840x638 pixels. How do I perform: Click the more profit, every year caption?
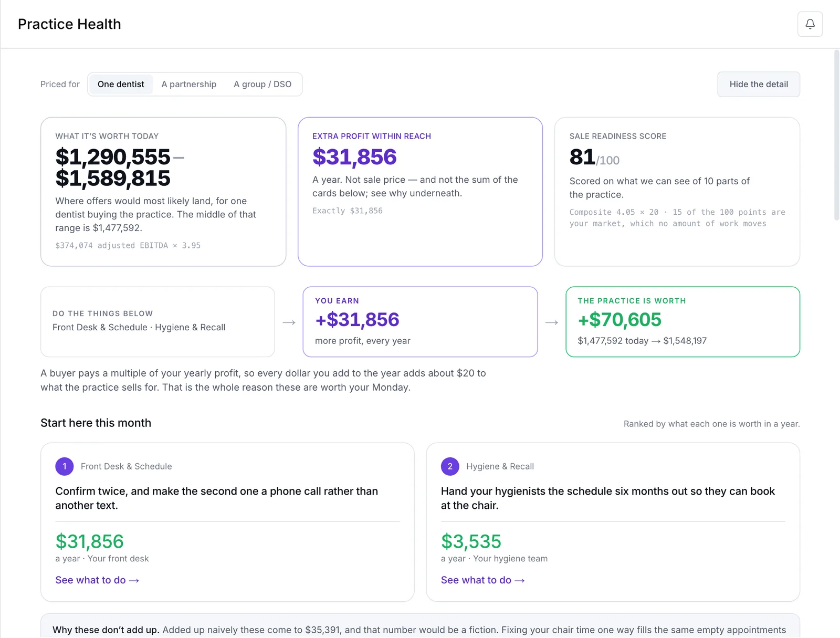[x=363, y=341]
